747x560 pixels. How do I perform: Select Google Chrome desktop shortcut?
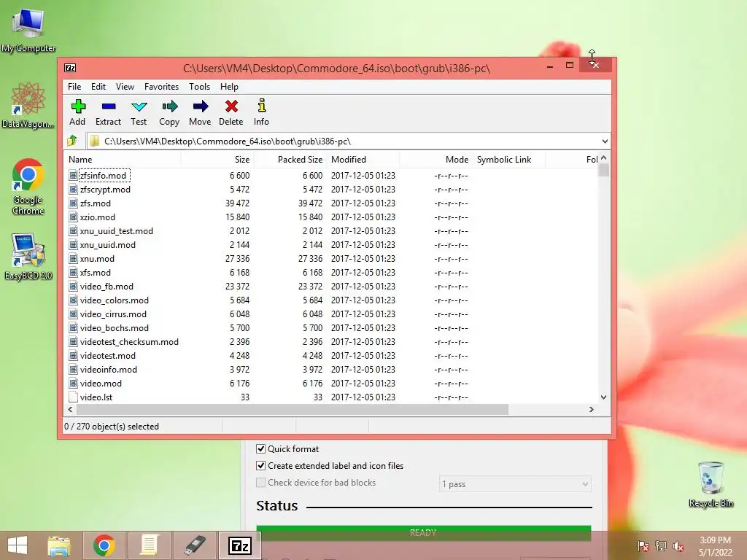tap(28, 187)
